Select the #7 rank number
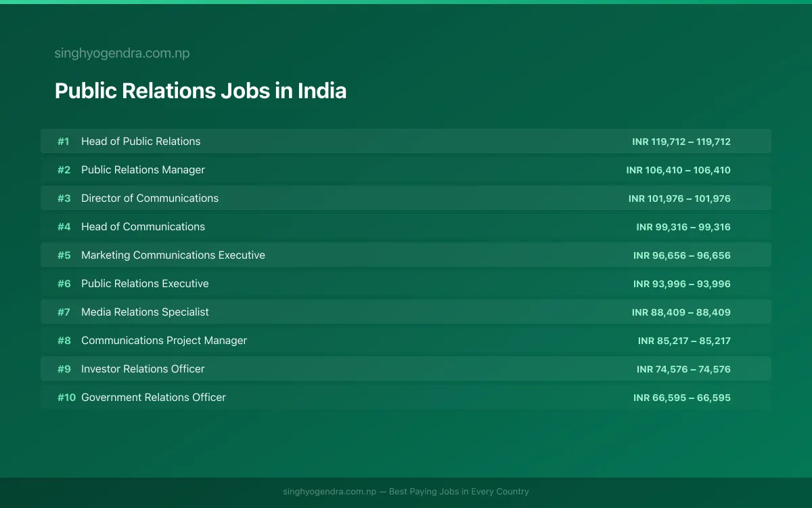 click(x=64, y=312)
